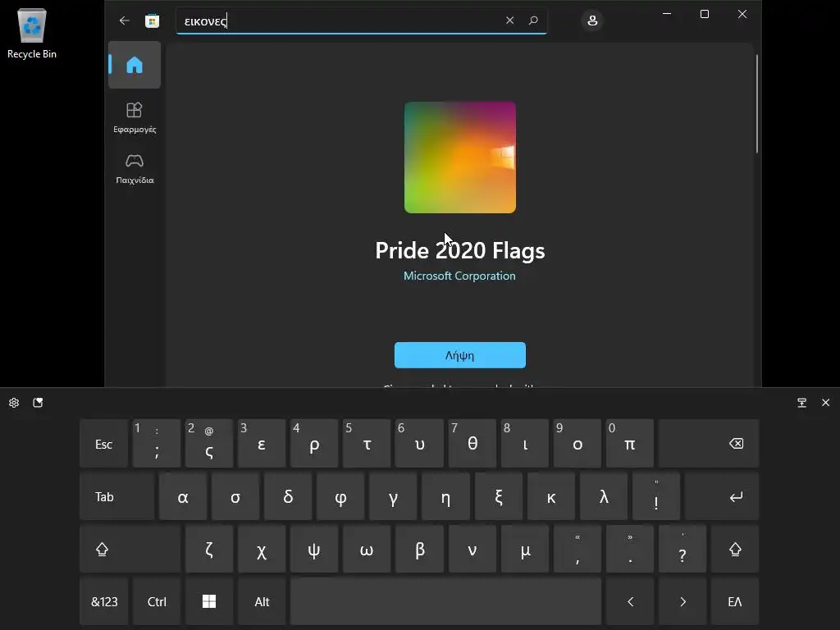Toggle the right Shift key
Screen dimensions: 840x630
tap(735, 549)
